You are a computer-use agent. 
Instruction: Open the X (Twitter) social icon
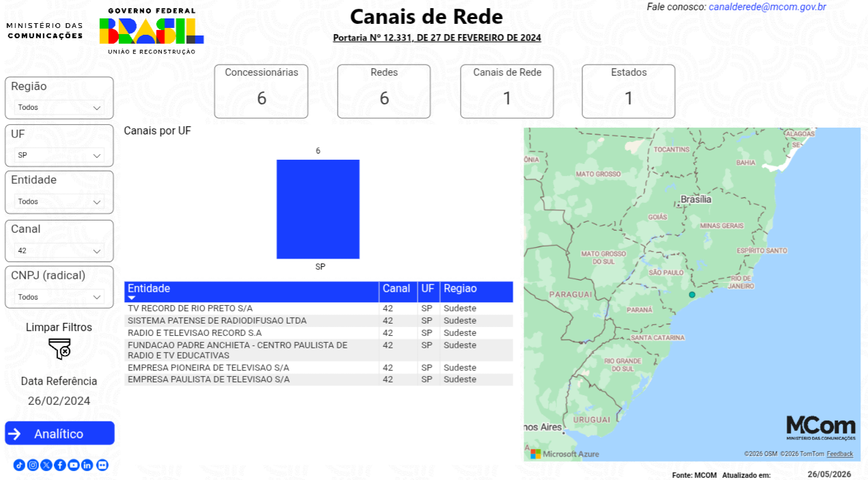tap(46, 465)
